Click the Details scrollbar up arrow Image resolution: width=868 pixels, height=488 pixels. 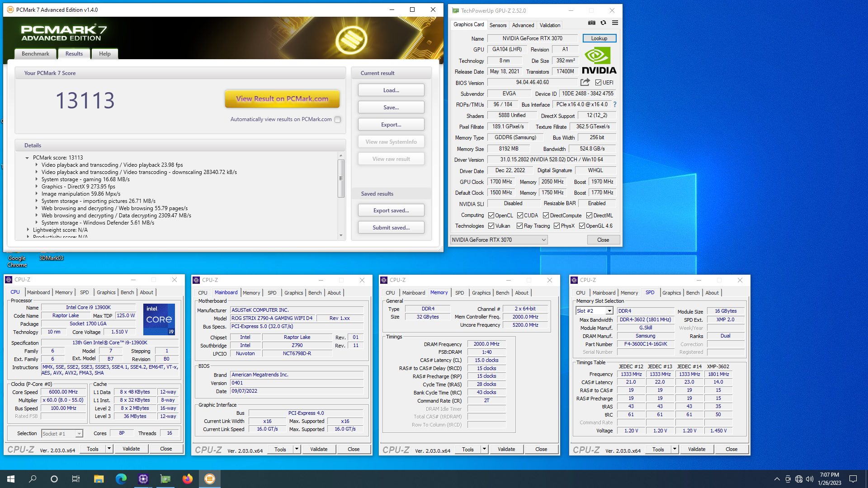pyautogui.click(x=341, y=155)
